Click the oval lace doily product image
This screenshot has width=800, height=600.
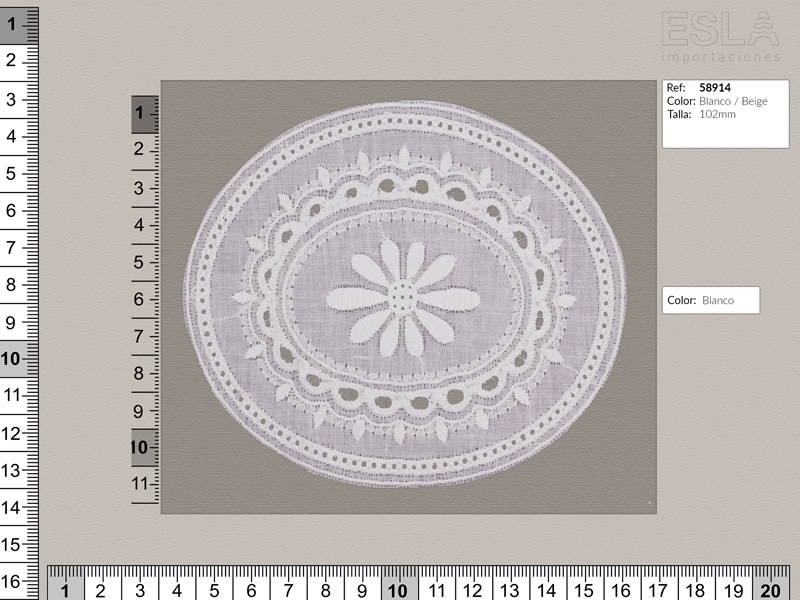click(x=405, y=294)
